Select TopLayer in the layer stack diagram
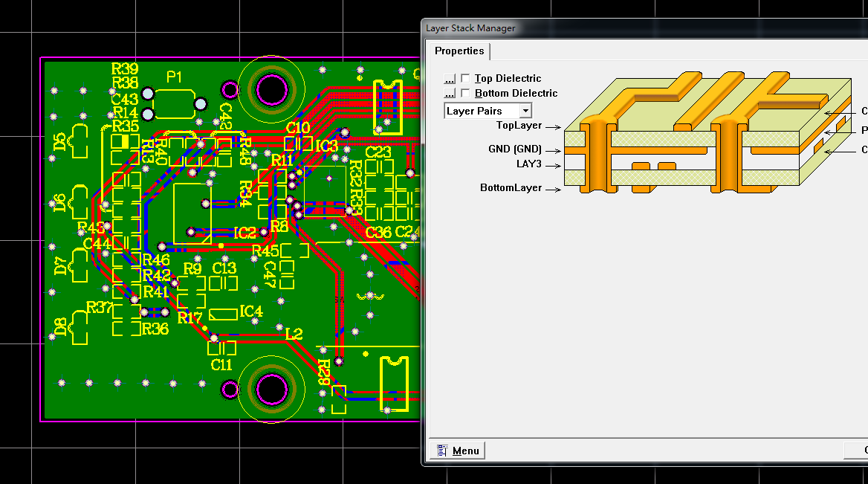 [x=519, y=126]
